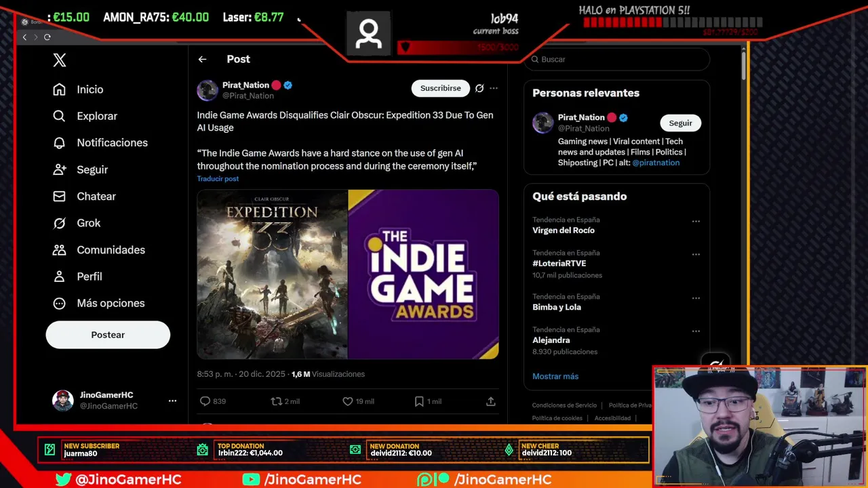Click the Pirat_Nation avatar in Personas relevantes

pos(542,123)
